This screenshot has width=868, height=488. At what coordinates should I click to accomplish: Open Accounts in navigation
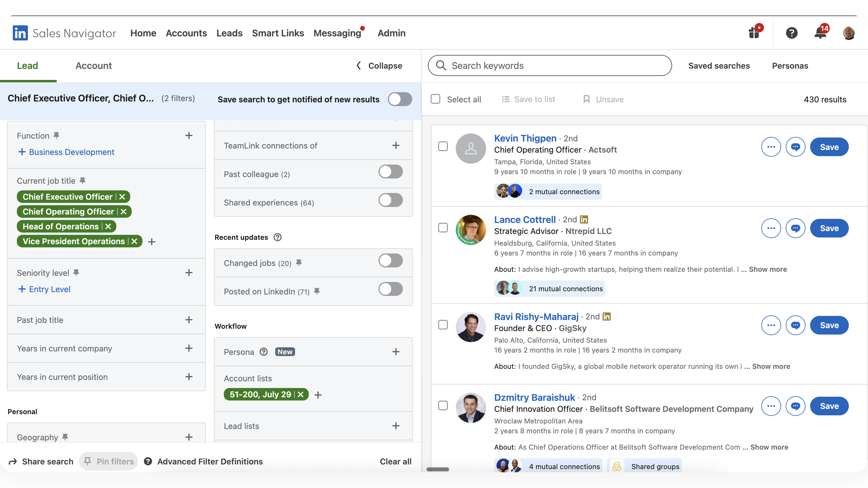pos(186,33)
